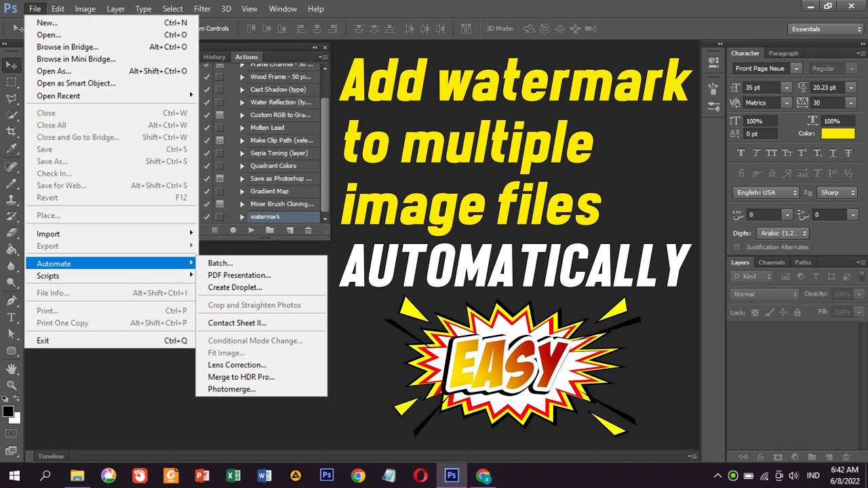Play the selected action
Image resolution: width=868 pixels, height=488 pixels.
[252, 230]
